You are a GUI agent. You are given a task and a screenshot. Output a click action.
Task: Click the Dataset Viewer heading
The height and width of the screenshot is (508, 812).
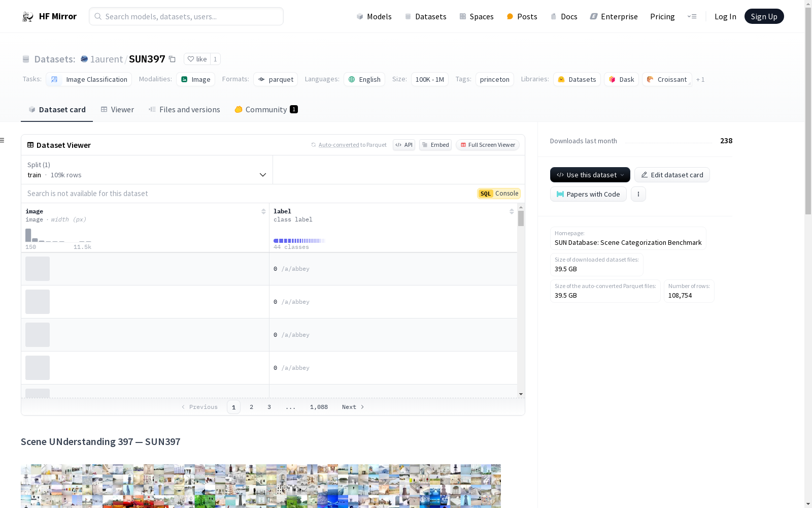[x=63, y=145]
